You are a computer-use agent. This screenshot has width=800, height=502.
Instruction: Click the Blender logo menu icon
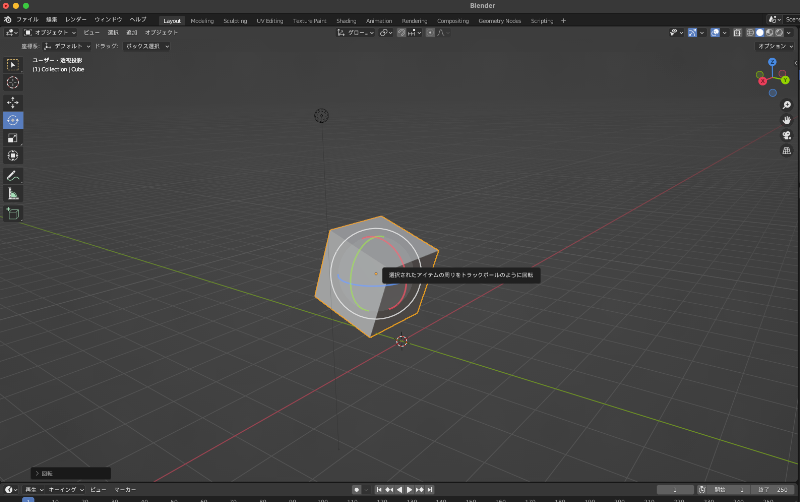8,19
